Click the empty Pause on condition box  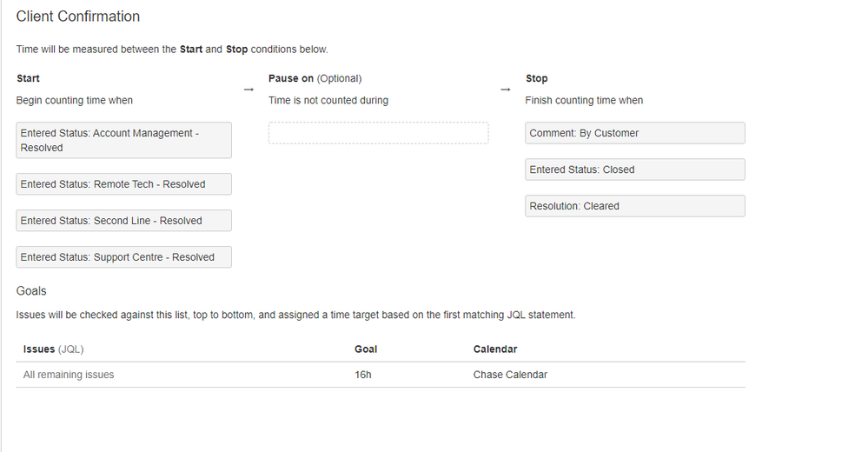[x=379, y=133]
